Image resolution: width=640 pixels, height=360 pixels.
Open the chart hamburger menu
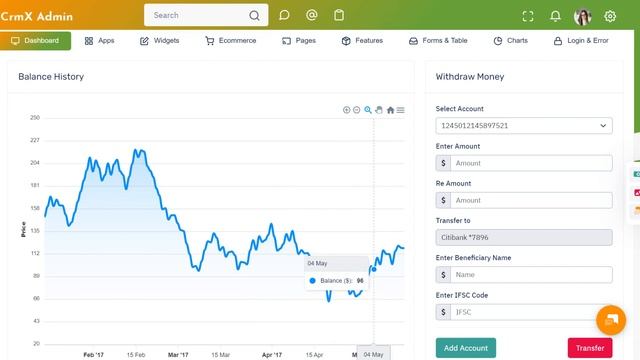click(401, 110)
